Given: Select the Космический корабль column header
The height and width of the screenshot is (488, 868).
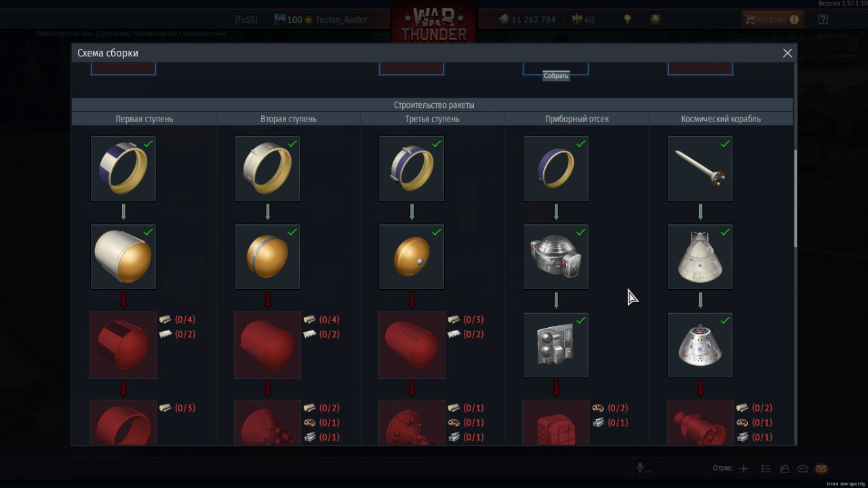Looking at the screenshot, I should coord(721,119).
